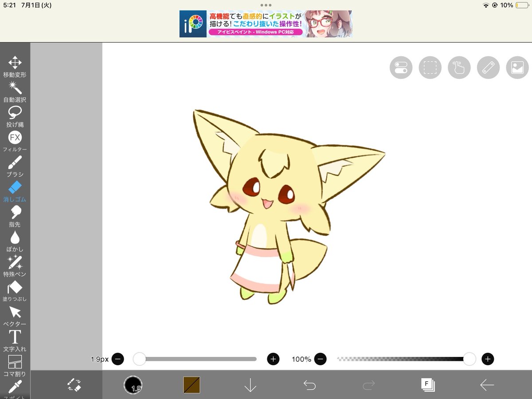Select the 塗りつぶし bucket fill tool
This screenshot has height=399, width=532.
[15, 291]
